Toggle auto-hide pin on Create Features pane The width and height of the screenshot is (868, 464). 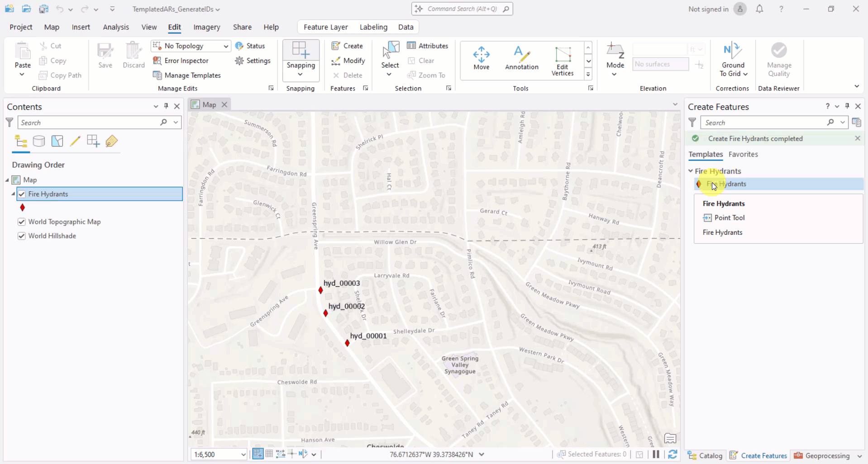coord(847,106)
